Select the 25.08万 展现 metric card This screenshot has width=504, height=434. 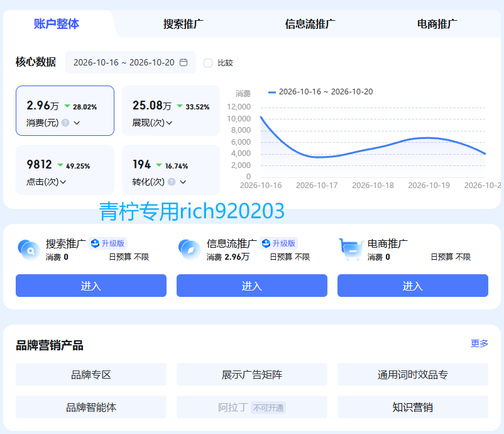(x=171, y=111)
